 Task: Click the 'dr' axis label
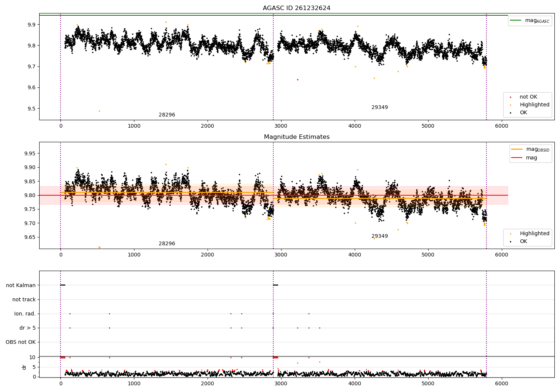(x=24, y=367)
